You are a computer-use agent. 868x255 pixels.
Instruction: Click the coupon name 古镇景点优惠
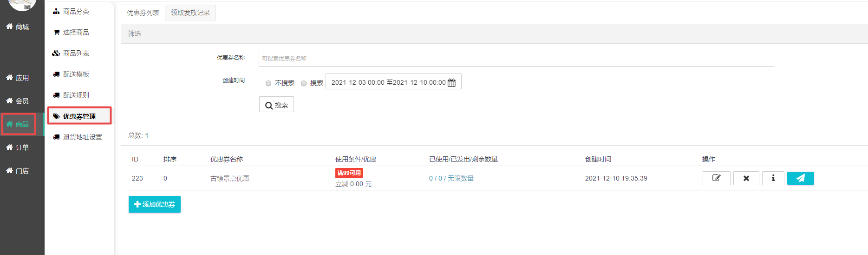coord(230,178)
